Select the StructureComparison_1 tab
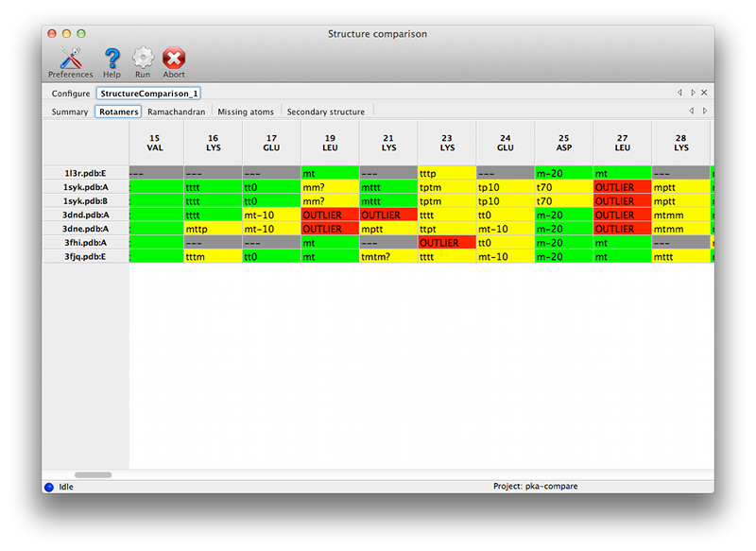This screenshot has height=551, width=756. [147, 94]
